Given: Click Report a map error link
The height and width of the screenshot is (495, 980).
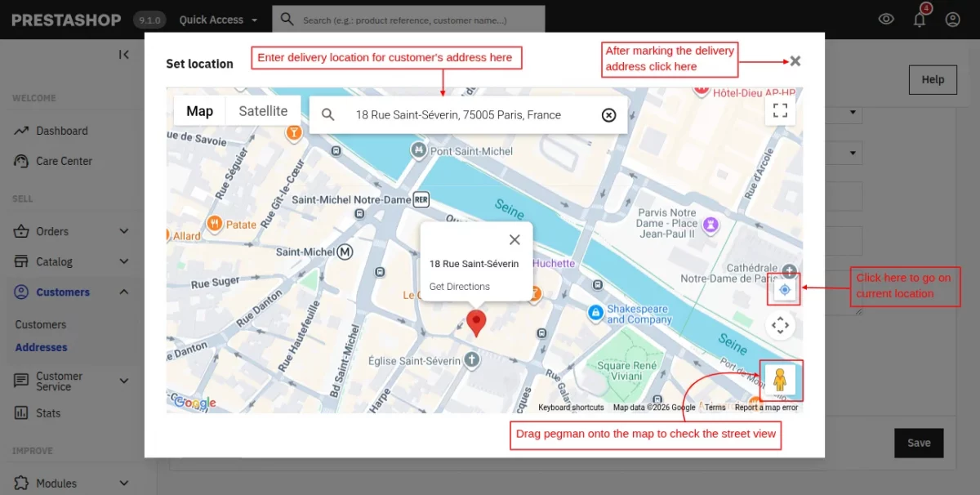Looking at the screenshot, I should [x=766, y=408].
